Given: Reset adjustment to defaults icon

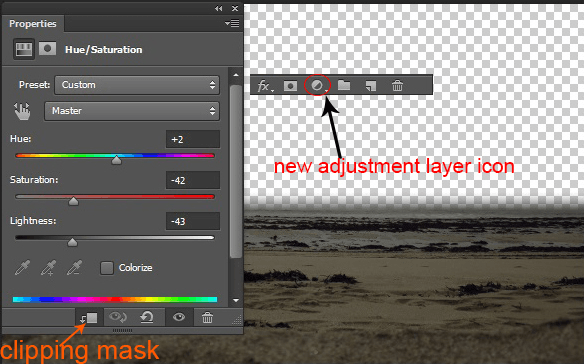Looking at the screenshot, I should click(147, 317).
